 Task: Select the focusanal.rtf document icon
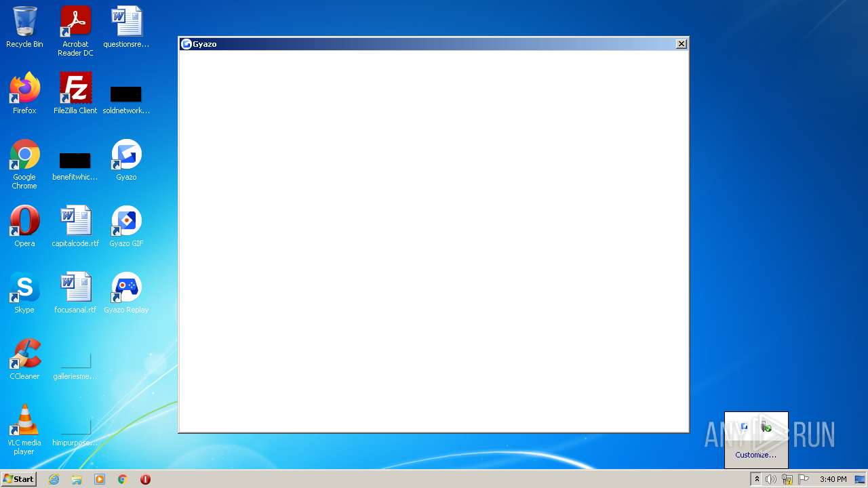75,293
